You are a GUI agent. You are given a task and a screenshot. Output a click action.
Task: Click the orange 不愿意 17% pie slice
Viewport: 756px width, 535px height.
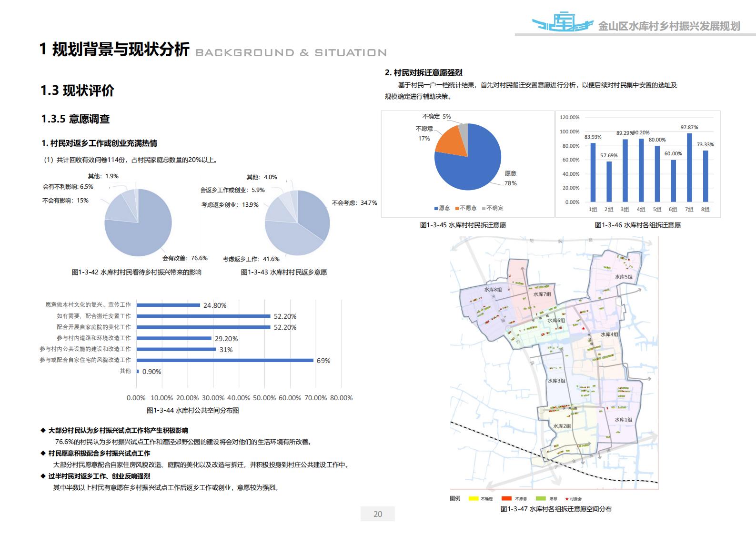(452, 141)
